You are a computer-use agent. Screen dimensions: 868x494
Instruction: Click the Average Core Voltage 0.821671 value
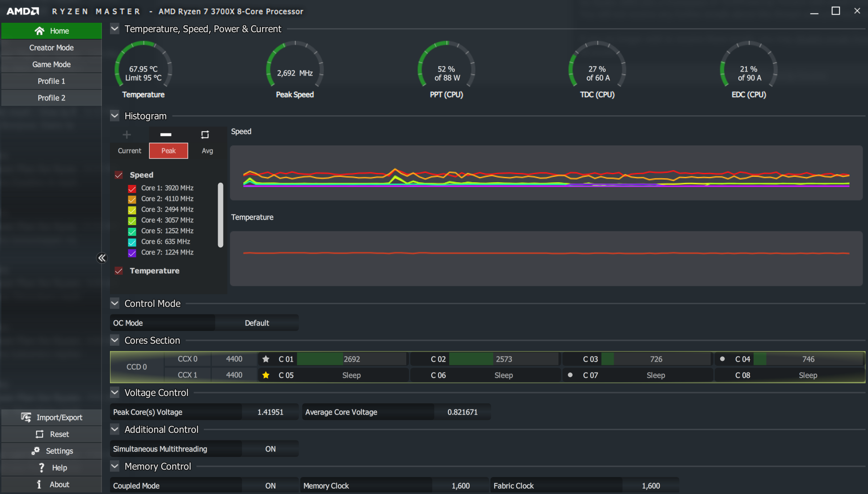tap(463, 412)
